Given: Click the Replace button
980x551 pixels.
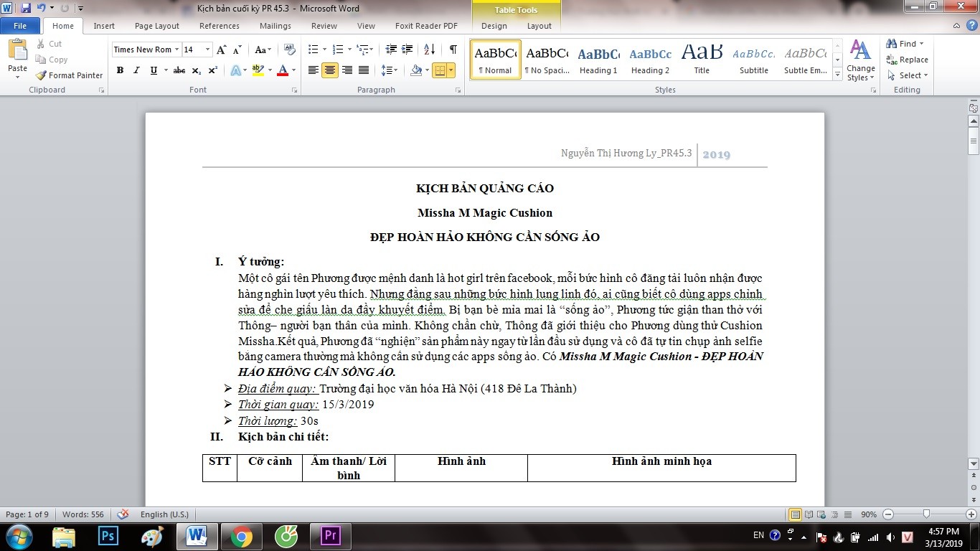Looking at the screenshot, I should pyautogui.click(x=908, y=60).
